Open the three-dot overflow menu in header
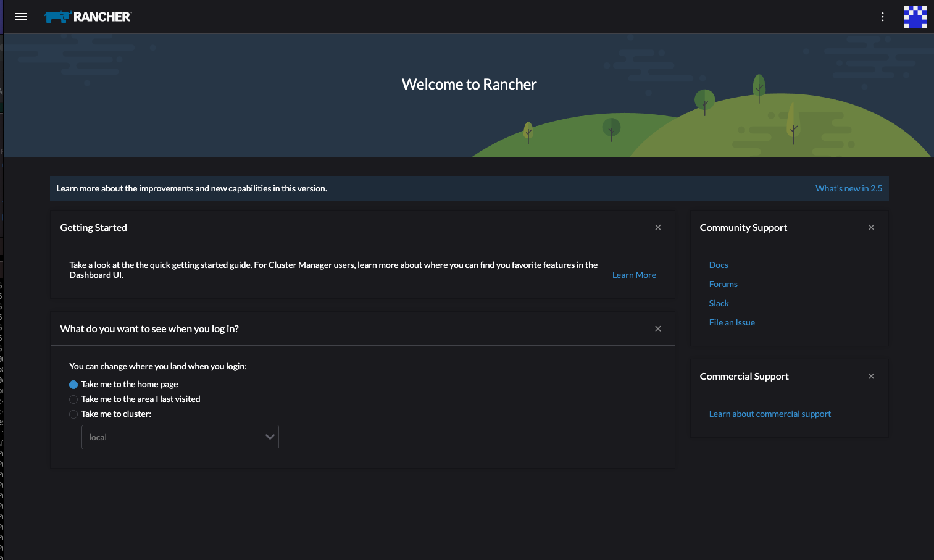This screenshot has height=560, width=934. (x=882, y=17)
